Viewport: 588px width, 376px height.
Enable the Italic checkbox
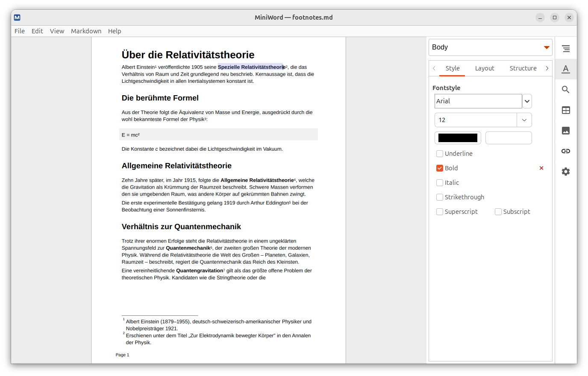440,183
